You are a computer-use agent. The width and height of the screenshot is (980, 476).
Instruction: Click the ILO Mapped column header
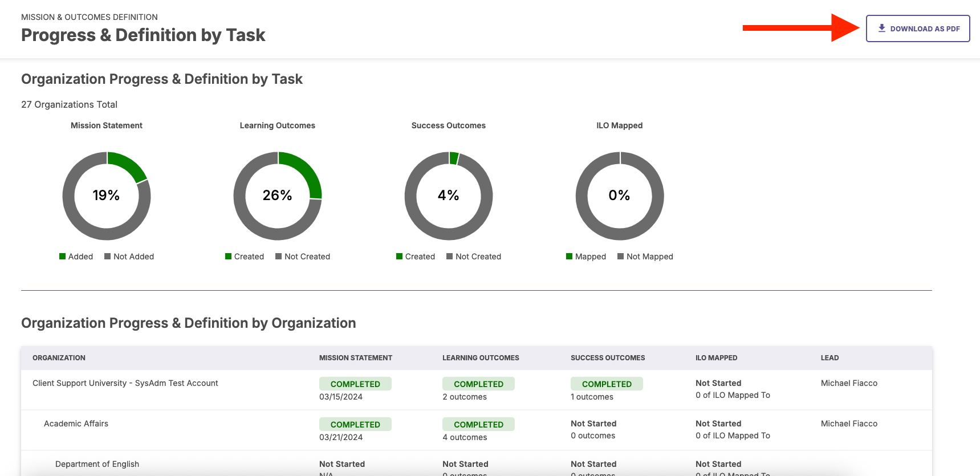click(x=716, y=358)
